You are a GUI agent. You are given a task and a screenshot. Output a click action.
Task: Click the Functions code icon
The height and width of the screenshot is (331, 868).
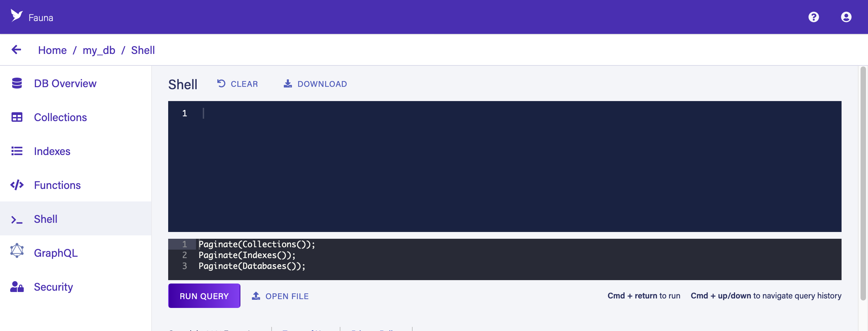(17, 185)
